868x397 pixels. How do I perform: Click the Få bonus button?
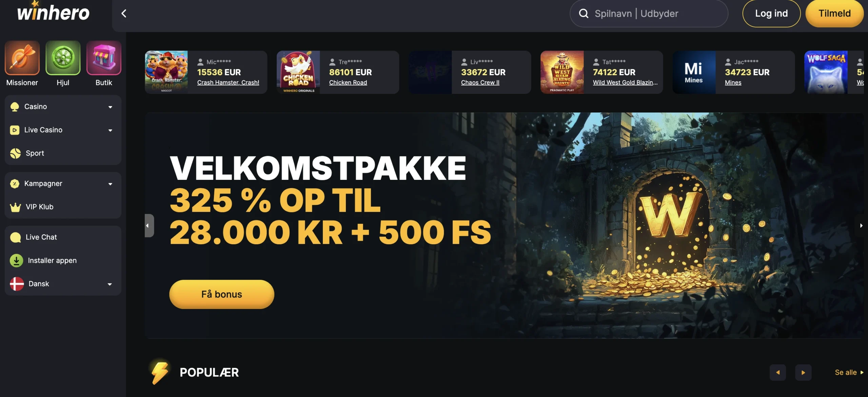coord(222,294)
